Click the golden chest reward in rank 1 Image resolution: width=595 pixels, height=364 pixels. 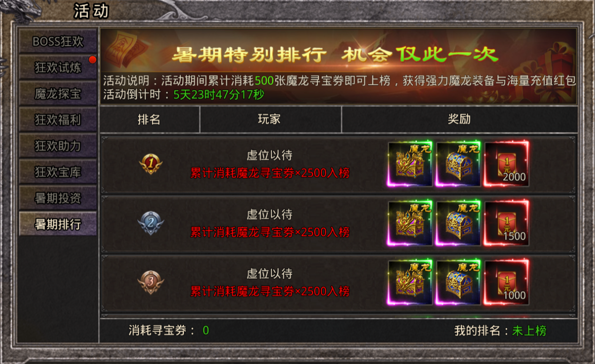[x=410, y=164]
